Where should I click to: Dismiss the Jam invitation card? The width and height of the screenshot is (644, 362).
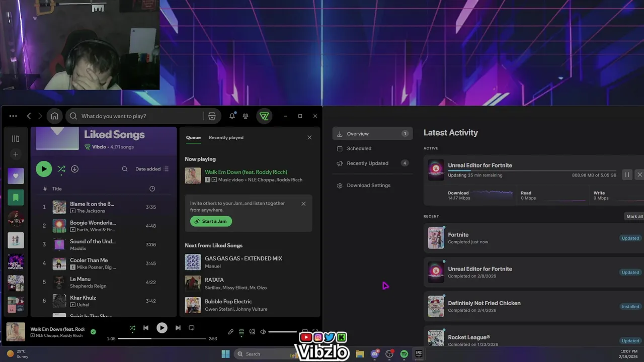303,204
